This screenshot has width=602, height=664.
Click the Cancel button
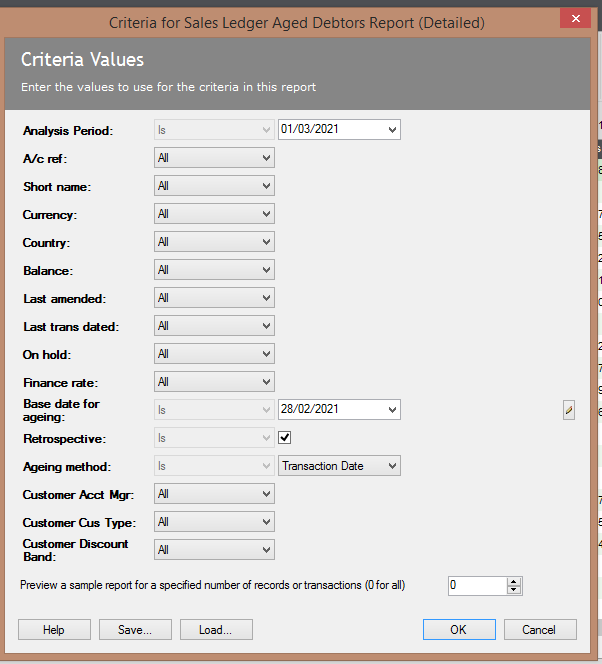click(x=539, y=630)
